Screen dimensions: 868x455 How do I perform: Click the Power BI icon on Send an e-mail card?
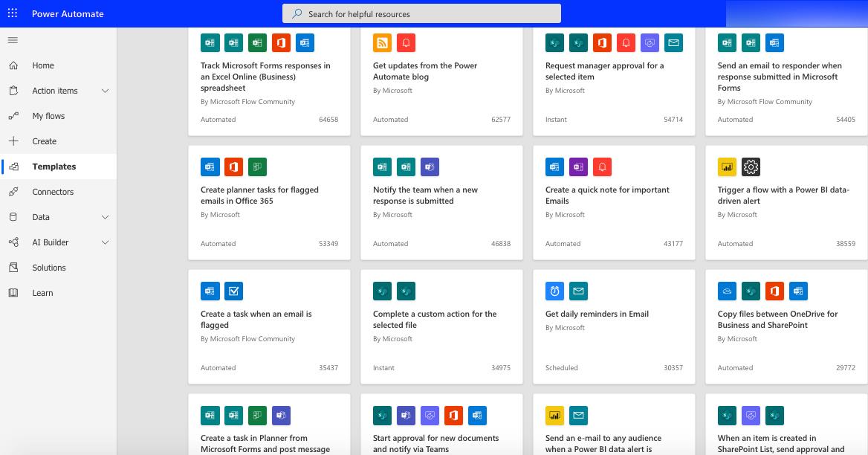554,415
